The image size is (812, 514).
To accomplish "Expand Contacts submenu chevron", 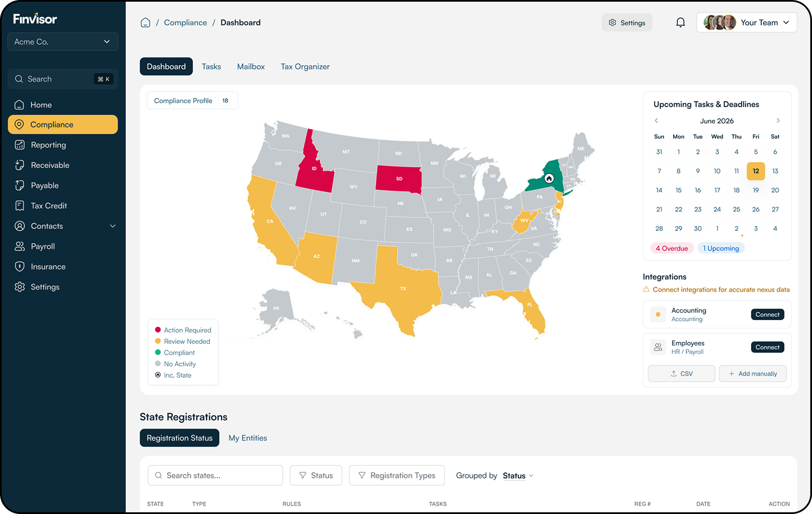I will 113,226.
